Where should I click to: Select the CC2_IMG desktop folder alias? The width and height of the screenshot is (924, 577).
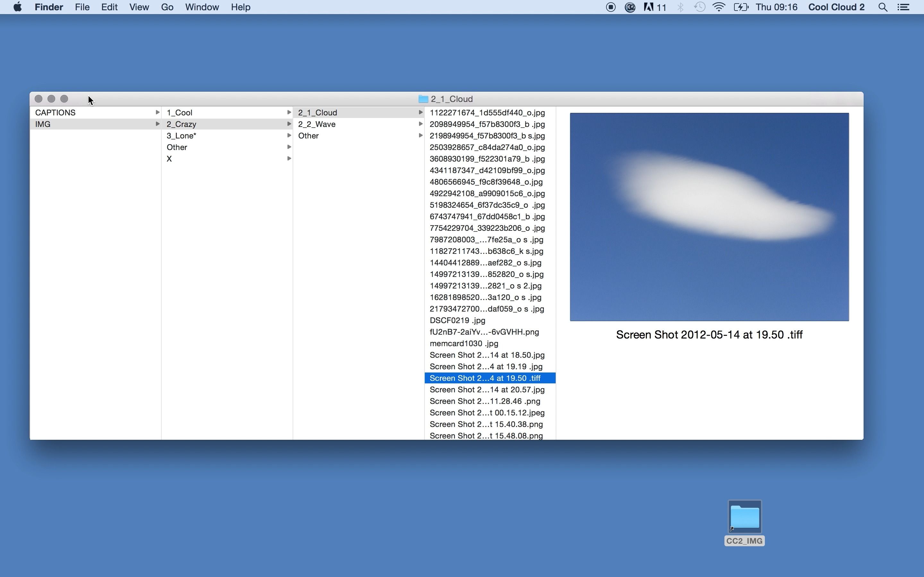(x=745, y=523)
